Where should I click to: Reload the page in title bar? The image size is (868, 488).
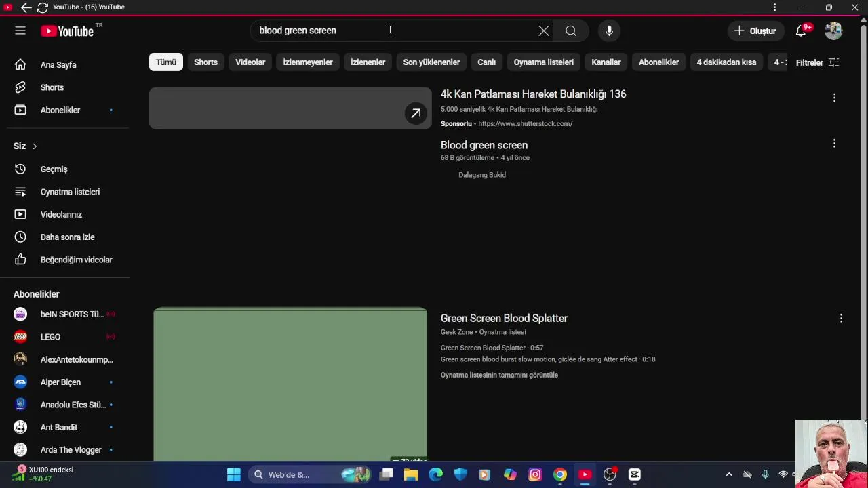pos(42,7)
